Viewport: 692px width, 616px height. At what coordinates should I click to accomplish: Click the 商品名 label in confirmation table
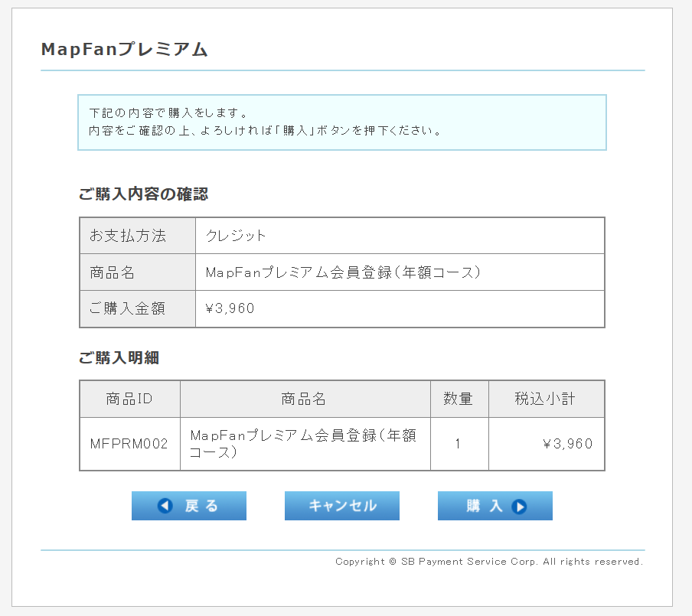click(138, 272)
